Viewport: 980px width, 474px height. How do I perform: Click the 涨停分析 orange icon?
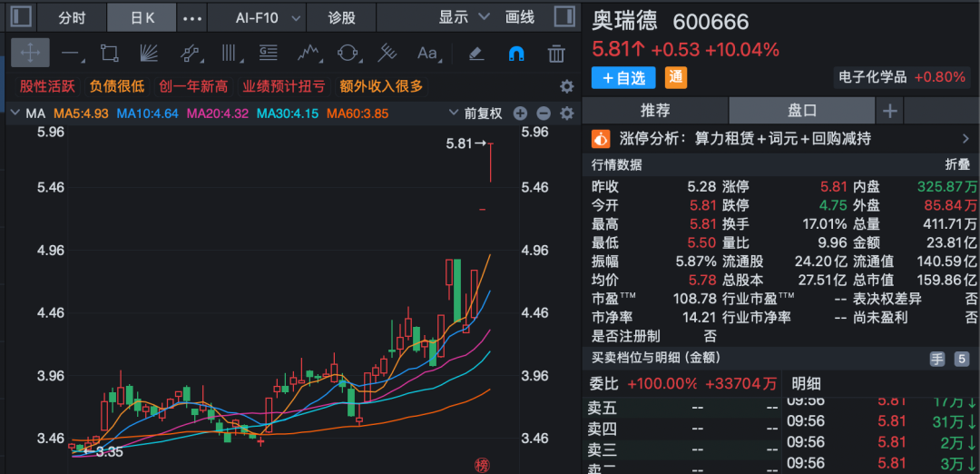pos(601,139)
